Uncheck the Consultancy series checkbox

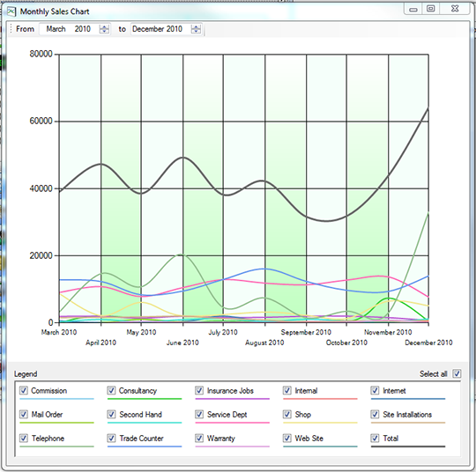[x=111, y=390]
